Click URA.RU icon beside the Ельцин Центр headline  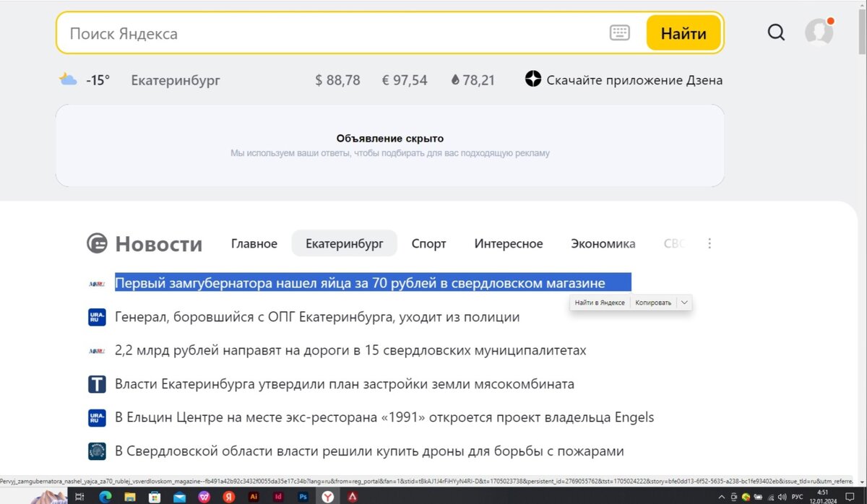(97, 417)
